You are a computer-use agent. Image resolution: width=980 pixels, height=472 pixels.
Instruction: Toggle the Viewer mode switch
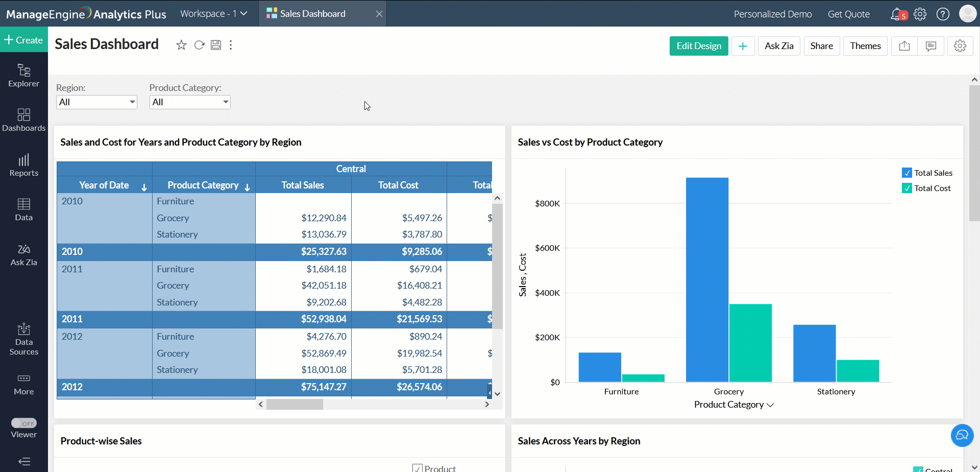(24, 423)
